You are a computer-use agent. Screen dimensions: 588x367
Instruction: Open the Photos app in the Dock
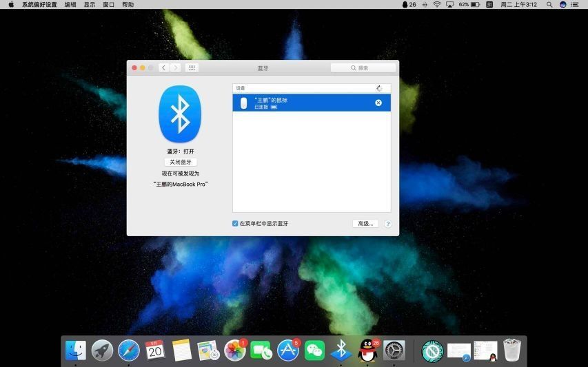point(235,350)
